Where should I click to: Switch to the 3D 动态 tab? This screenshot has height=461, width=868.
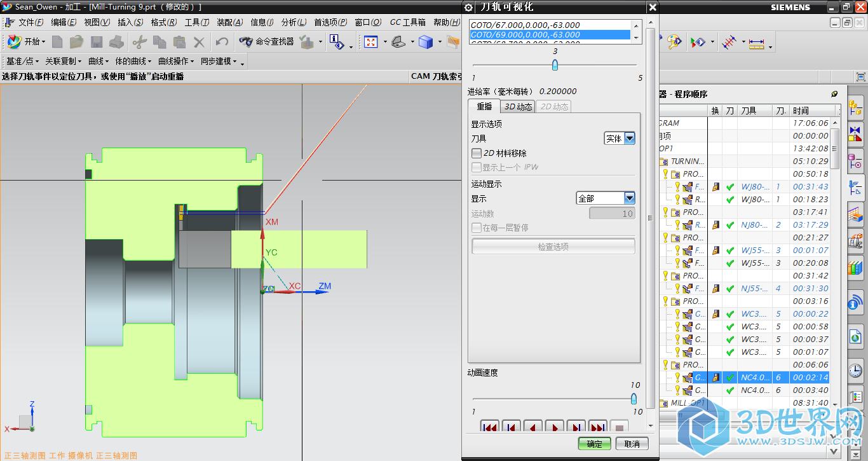pos(518,107)
